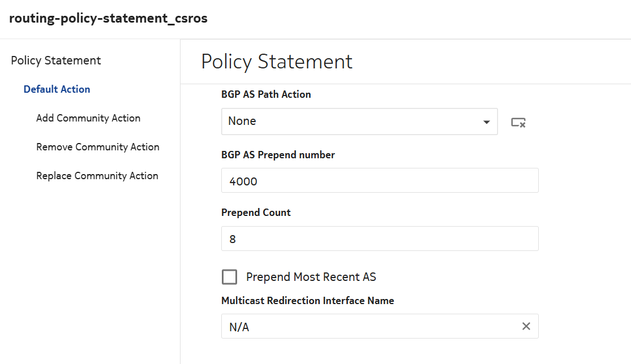Click the 'BGP AS Prepend number' field label
This screenshot has height=364, width=631.
pos(278,155)
